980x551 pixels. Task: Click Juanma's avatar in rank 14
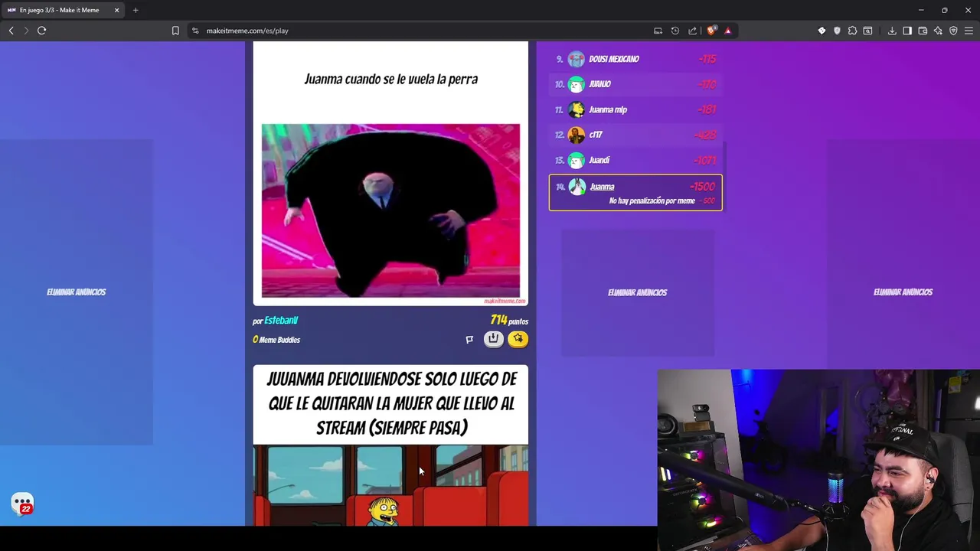pos(577,187)
